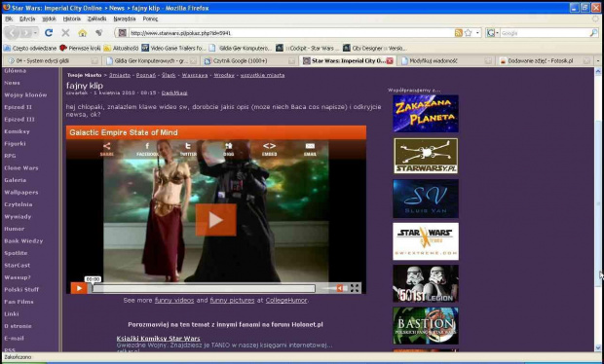Open the list-all-tabs dropdown arrow
This screenshot has width=604, height=364.
click(x=598, y=60)
